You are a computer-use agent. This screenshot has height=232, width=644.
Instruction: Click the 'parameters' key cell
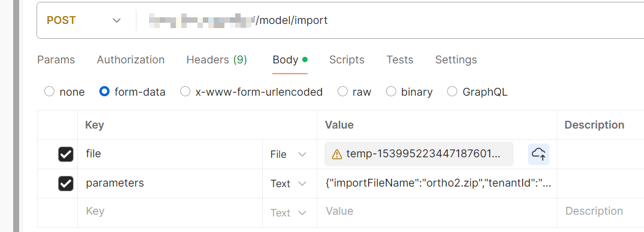pyautogui.click(x=170, y=184)
